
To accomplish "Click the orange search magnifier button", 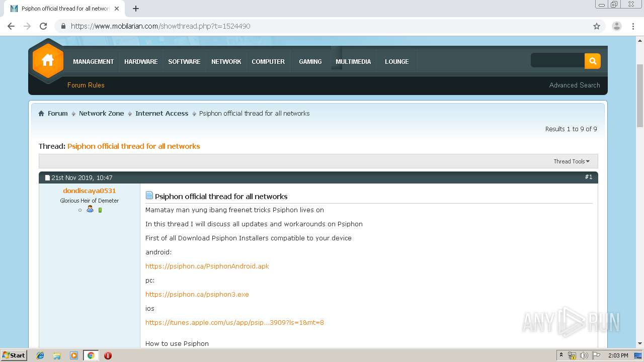I will click(x=593, y=61).
